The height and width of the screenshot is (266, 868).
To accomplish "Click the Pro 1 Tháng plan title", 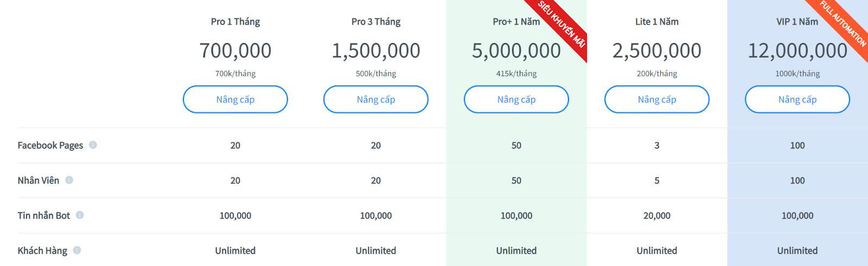I will pyautogui.click(x=235, y=22).
